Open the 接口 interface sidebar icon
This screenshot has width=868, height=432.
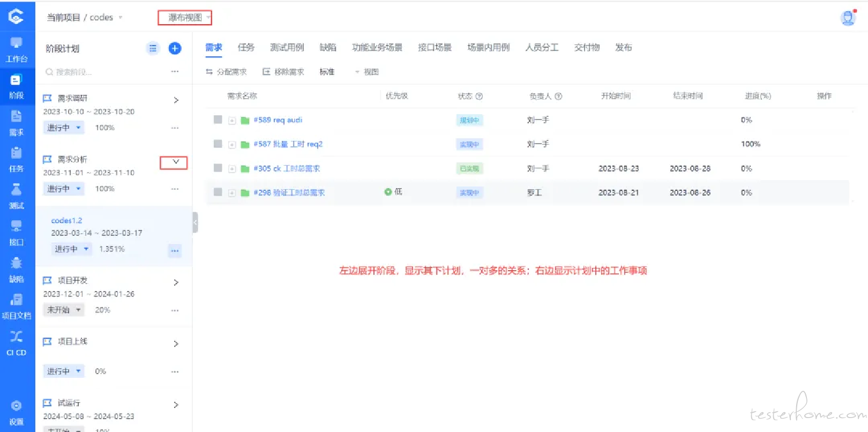(x=17, y=233)
